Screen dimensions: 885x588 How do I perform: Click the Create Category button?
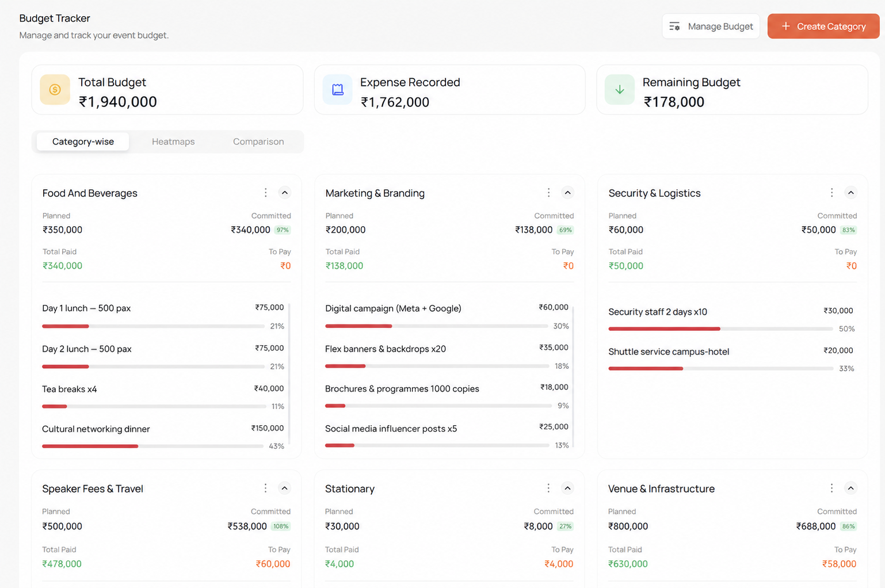(x=823, y=26)
